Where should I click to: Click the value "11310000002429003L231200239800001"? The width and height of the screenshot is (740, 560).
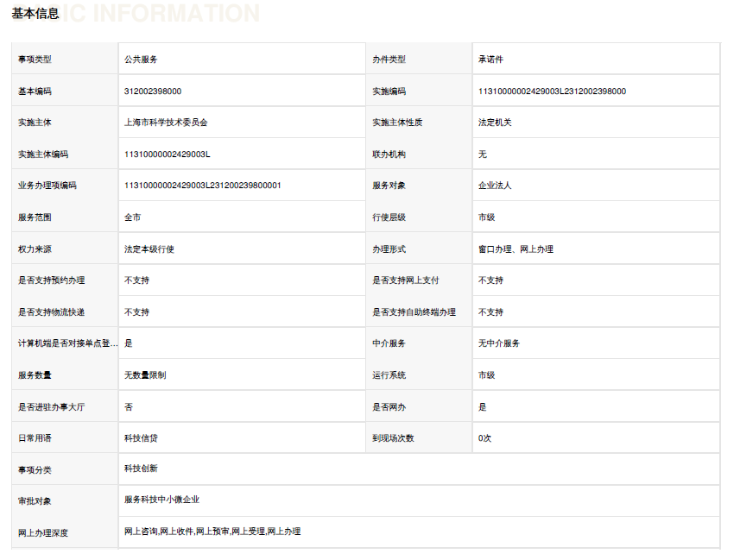point(202,186)
